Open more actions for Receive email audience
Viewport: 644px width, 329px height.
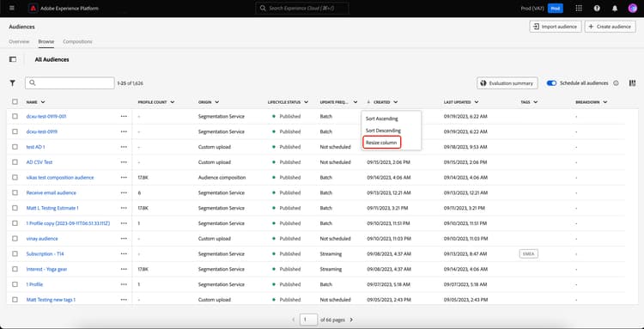pyautogui.click(x=124, y=192)
